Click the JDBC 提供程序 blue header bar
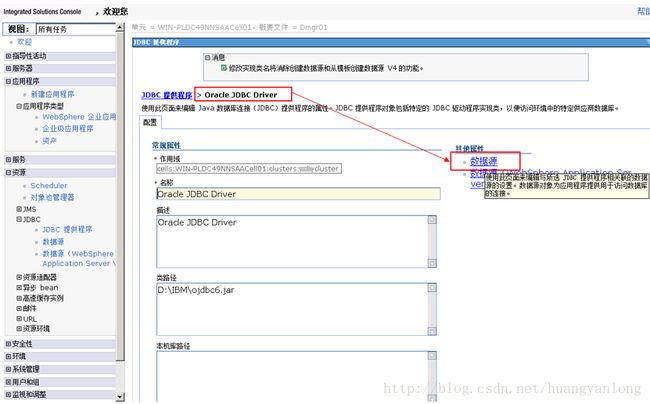This screenshot has height=404, width=650. (391, 42)
